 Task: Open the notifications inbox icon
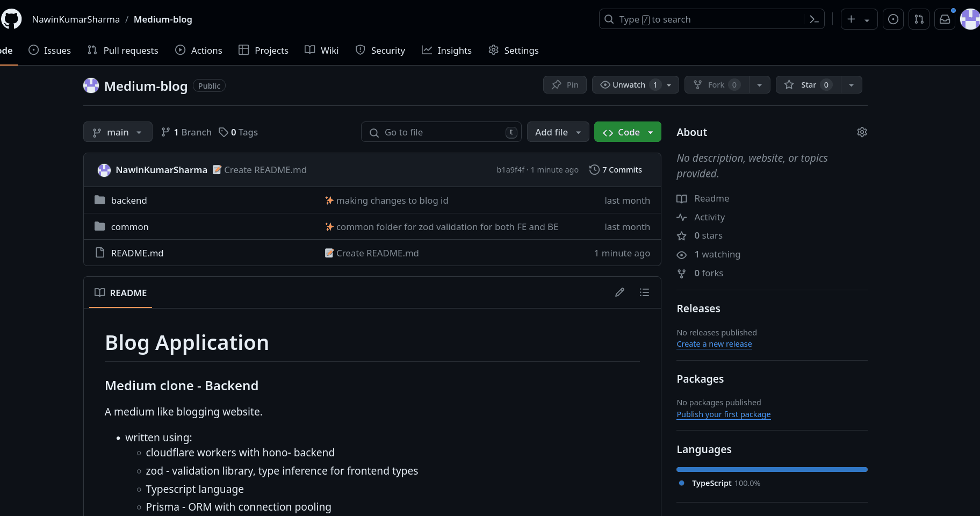click(945, 19)
